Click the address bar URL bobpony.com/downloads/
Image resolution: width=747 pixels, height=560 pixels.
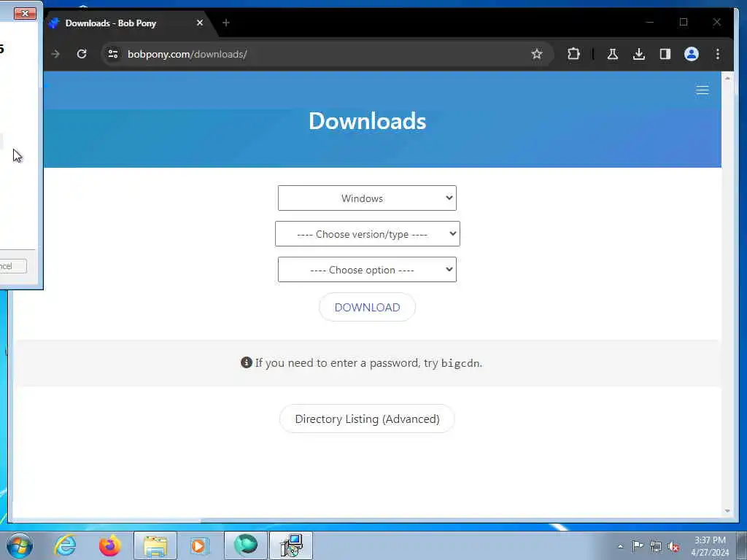[x=187, y=54]
